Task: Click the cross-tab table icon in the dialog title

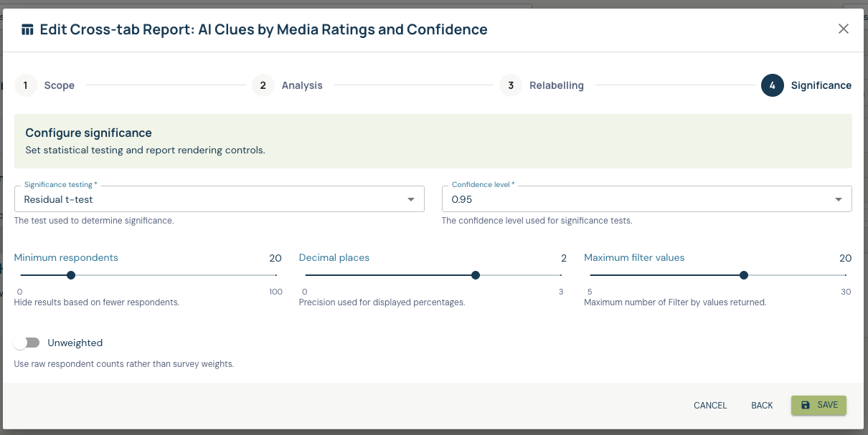Action: pos(27,30)
